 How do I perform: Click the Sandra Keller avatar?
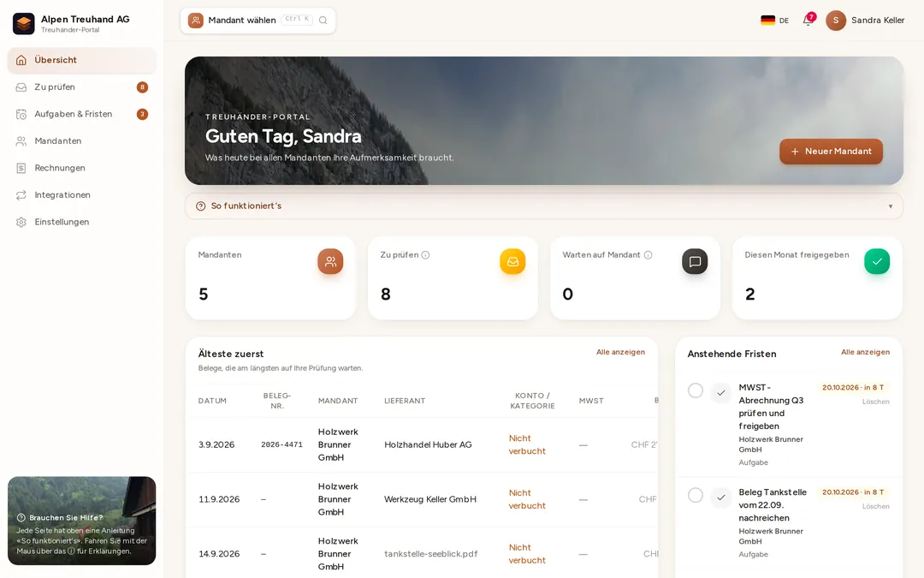pos(836,20)
